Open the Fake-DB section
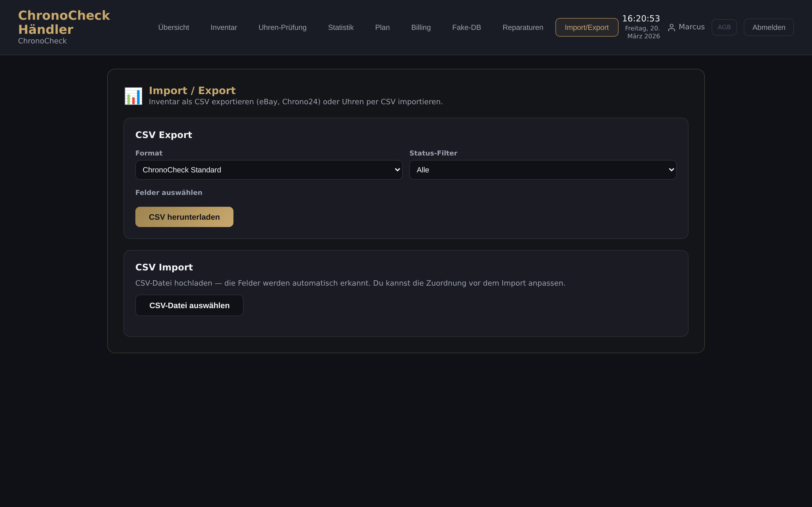 [x=466, y=27]
